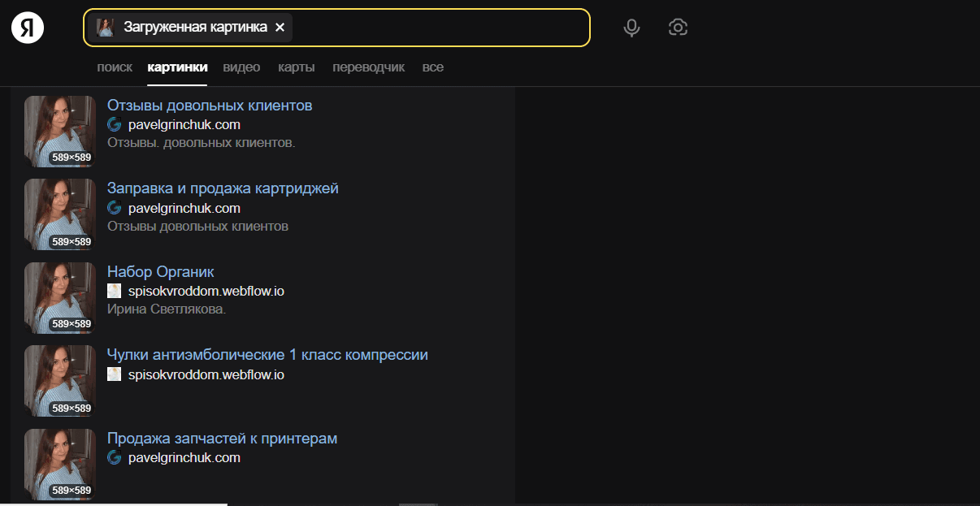Open the 'Чулки антиэмболические' result link
Image resolution: width=980 pixels, height=506 pixels.
coord(268,354)
